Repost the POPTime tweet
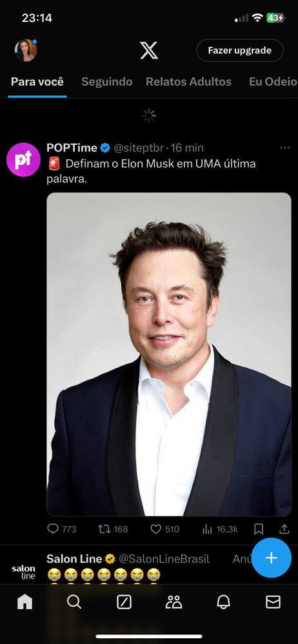298x644 pixels. coord(113,529)
